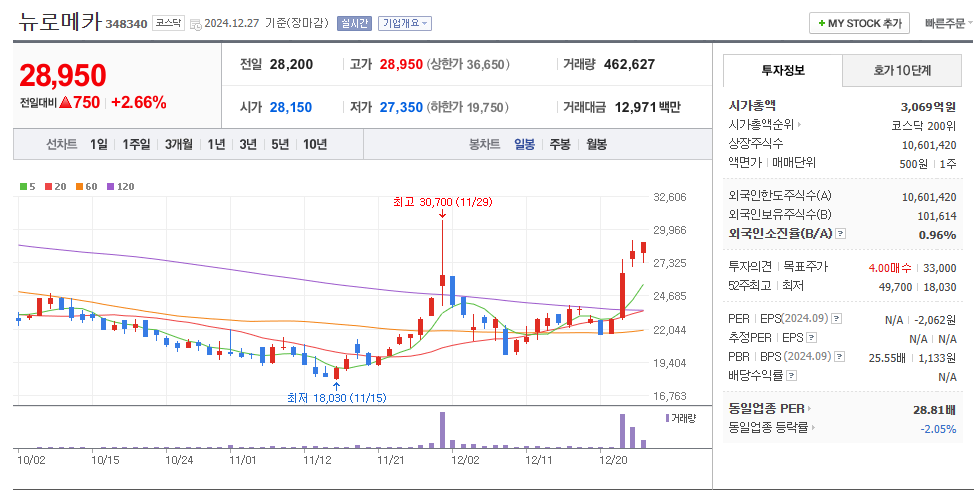Click the purple 120-day moving average swatch

[x=111, y=187]
